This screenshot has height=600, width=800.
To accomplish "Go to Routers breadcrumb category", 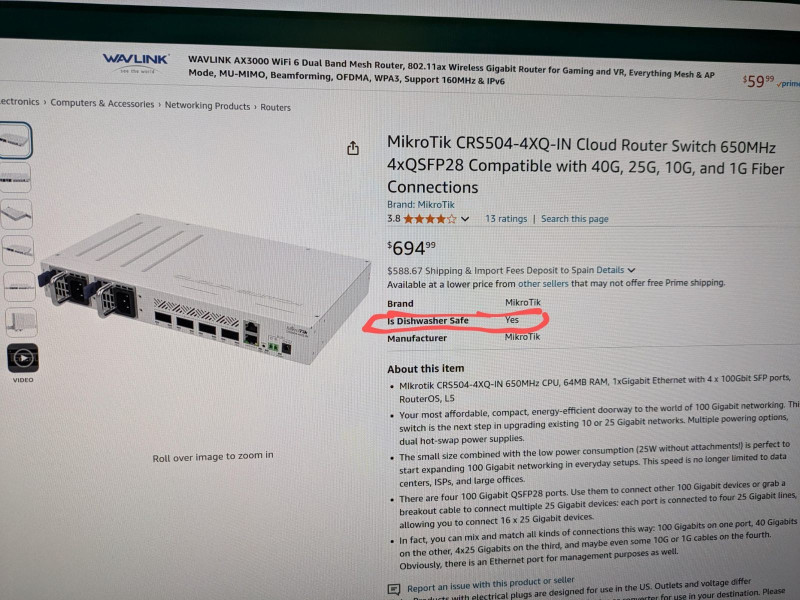I will click(276, 107).
